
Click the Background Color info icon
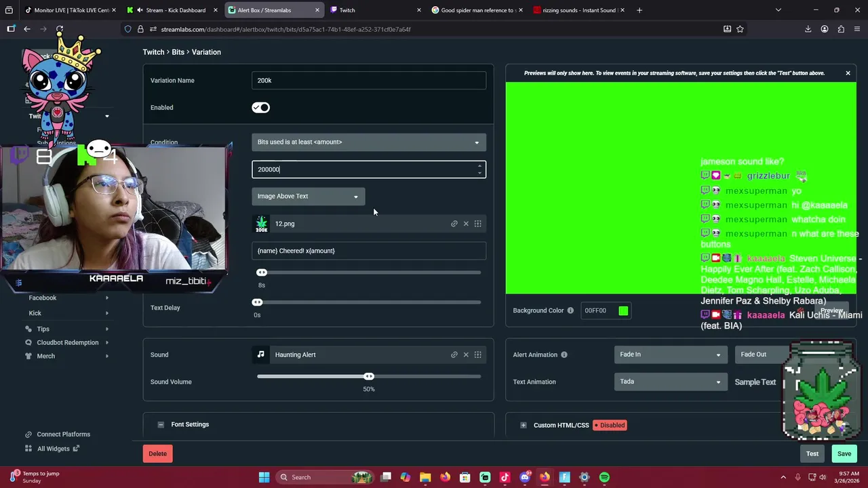pyautogui.click(x=570, y=310)
